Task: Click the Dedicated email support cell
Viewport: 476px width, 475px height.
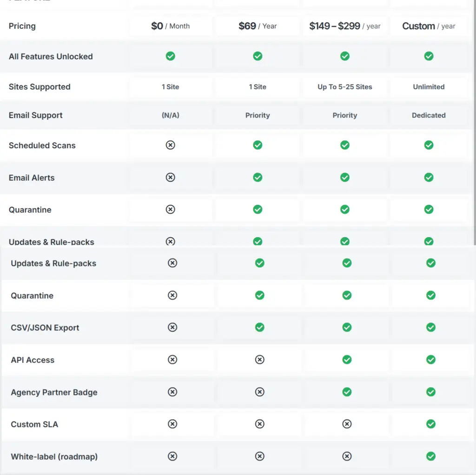Action: (x=429, y=115)
